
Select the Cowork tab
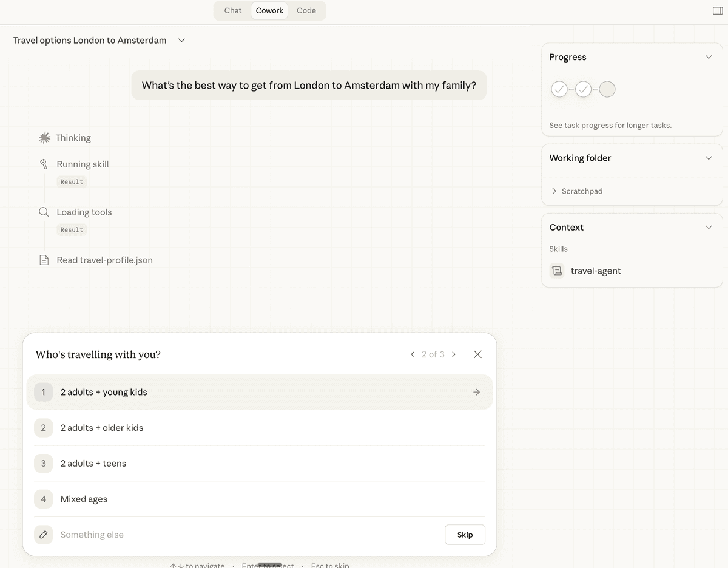[269, 10]
